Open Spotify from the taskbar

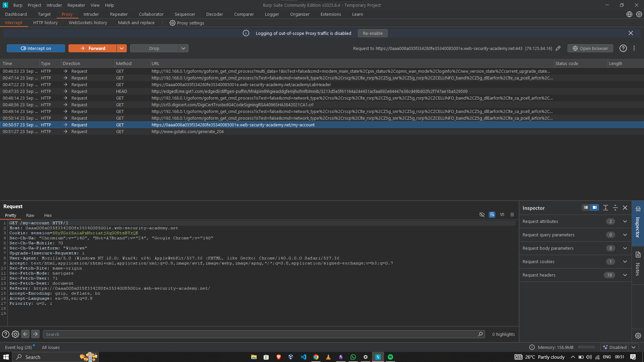pyautogui.click(x=390, y=357)
